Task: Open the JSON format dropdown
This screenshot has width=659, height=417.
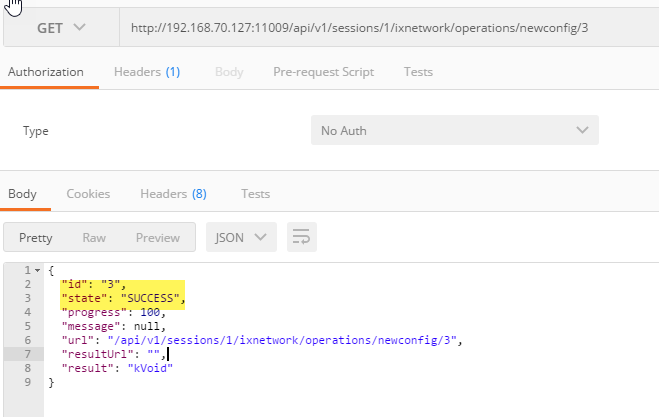Action: 241,238
